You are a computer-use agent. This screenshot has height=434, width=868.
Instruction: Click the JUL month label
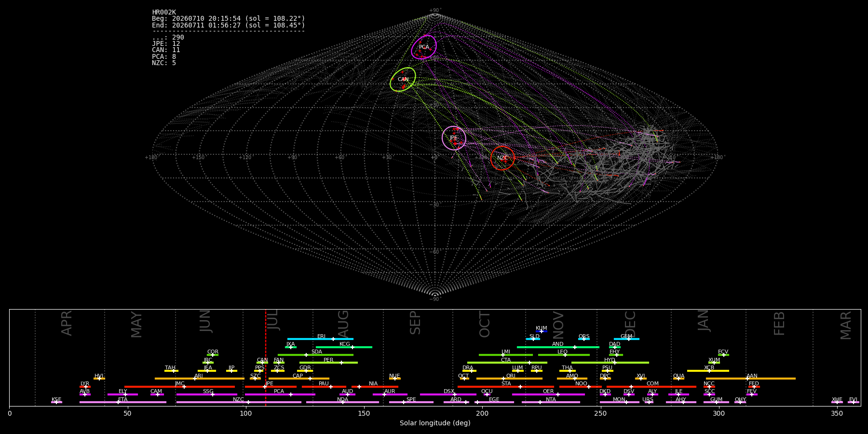point(272,320)
